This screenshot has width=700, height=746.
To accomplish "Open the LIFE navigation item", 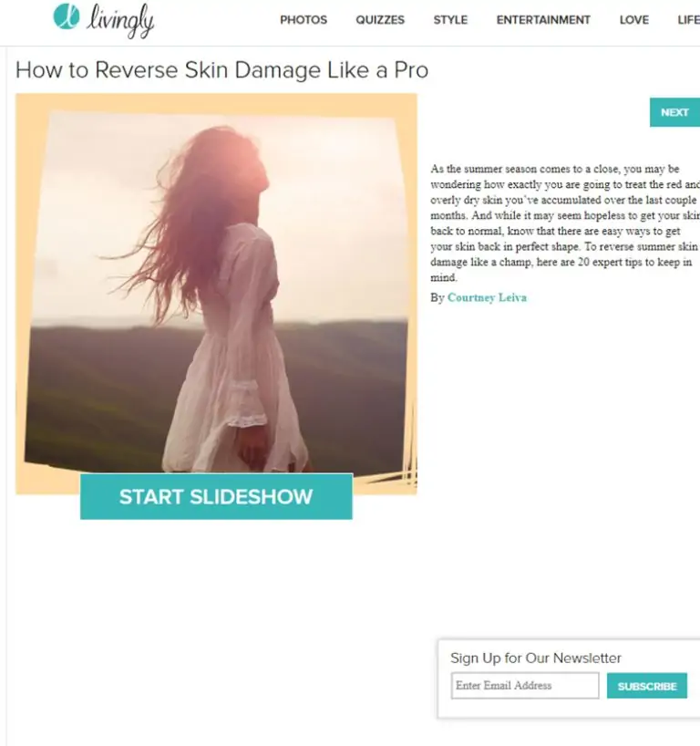I will point(688,20).
